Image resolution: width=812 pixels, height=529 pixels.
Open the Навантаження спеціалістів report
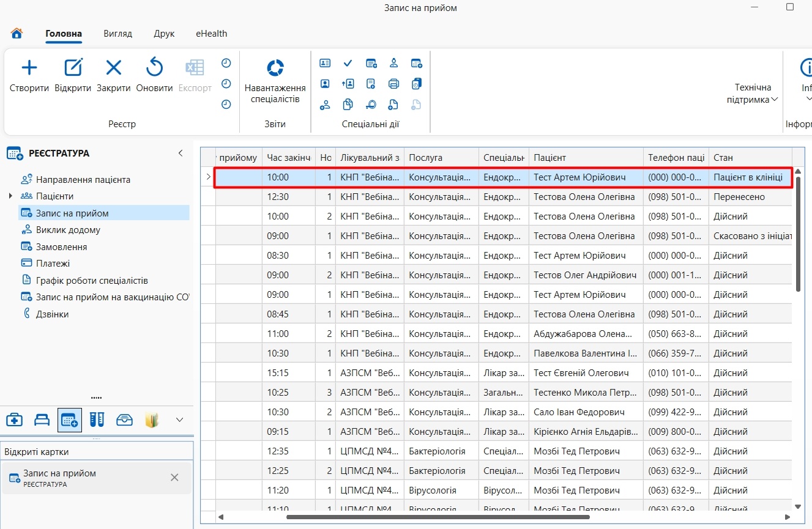[275, 81]
